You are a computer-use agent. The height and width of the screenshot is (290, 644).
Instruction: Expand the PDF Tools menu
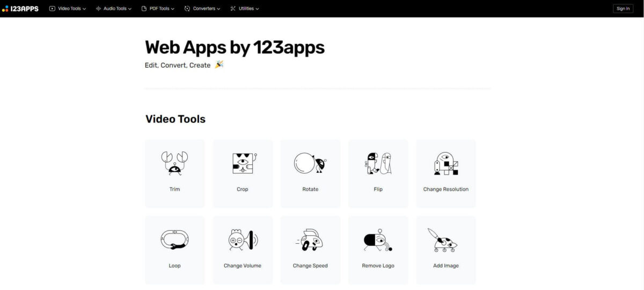(x=158, y=9)
